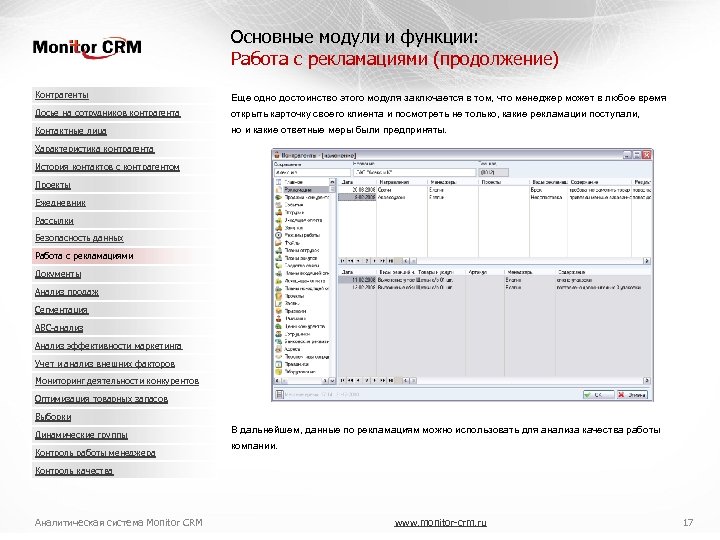Click the Контроль качества link
The image size is (720, 540).
(74, 471)
